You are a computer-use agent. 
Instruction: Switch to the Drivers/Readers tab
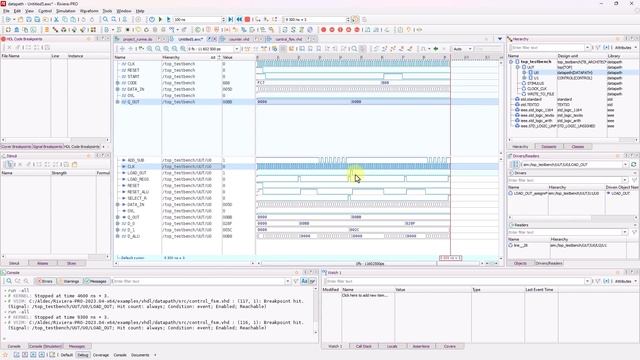(x=549, y=264)
